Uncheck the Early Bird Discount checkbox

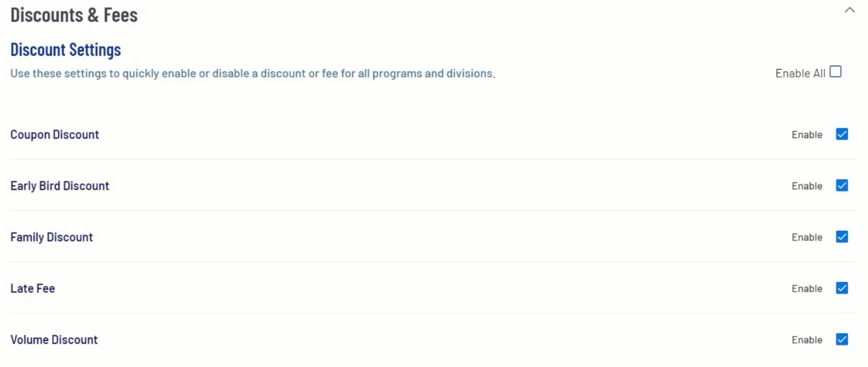click(842, 186)
